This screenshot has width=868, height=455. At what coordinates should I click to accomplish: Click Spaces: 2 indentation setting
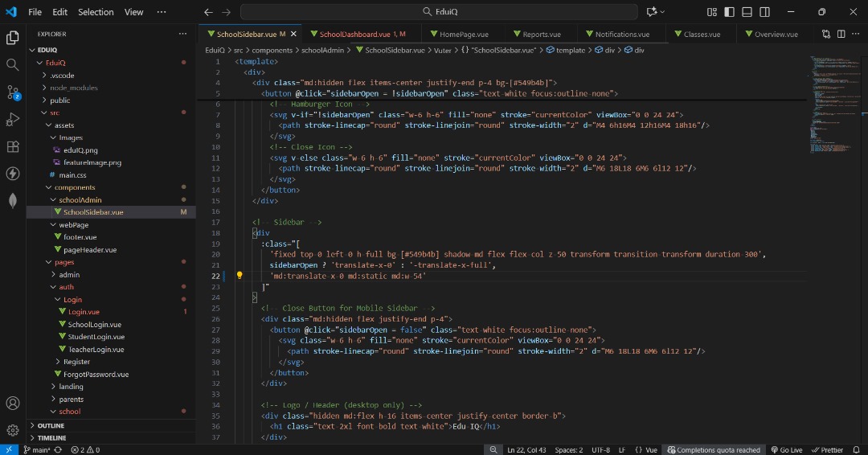(x=568, y=449)
